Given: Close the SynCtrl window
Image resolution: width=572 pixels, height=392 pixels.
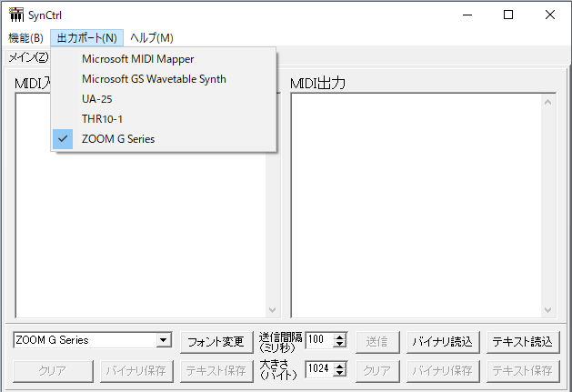Looking at the screenshot, I should coord(550,15).
